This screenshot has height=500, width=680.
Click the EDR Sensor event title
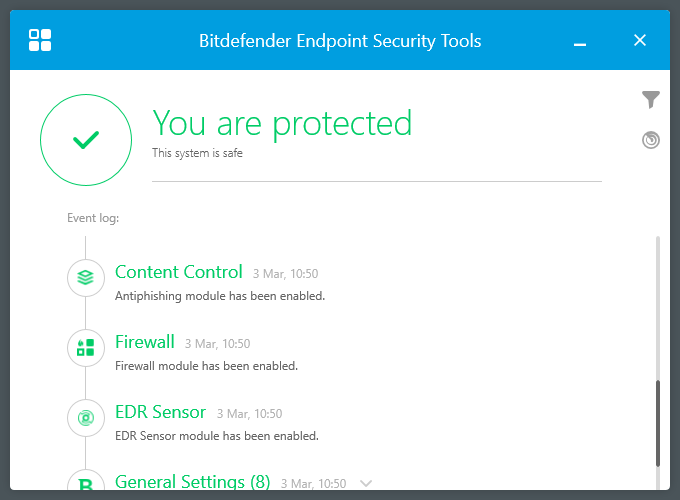(x=160, y=412)
